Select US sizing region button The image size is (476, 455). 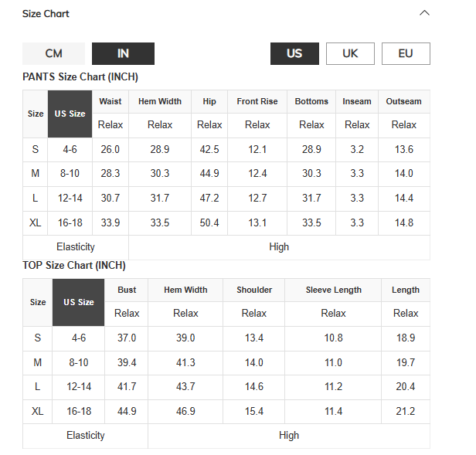[294, 54]
